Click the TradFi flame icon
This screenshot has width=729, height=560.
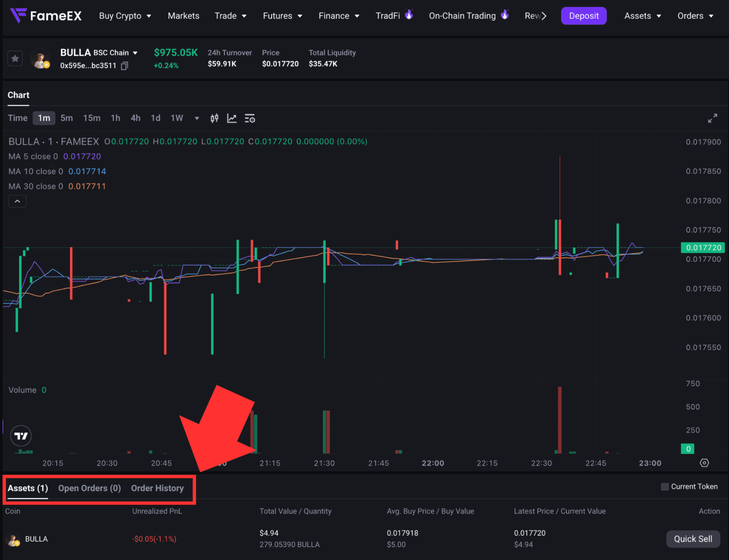pos(409,15)
